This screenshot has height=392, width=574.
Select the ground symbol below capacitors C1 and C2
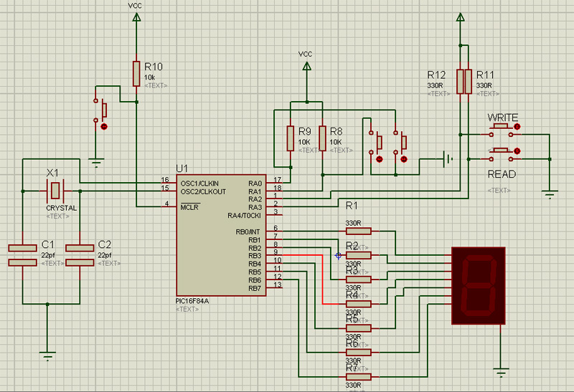click(x=47, y=357)
